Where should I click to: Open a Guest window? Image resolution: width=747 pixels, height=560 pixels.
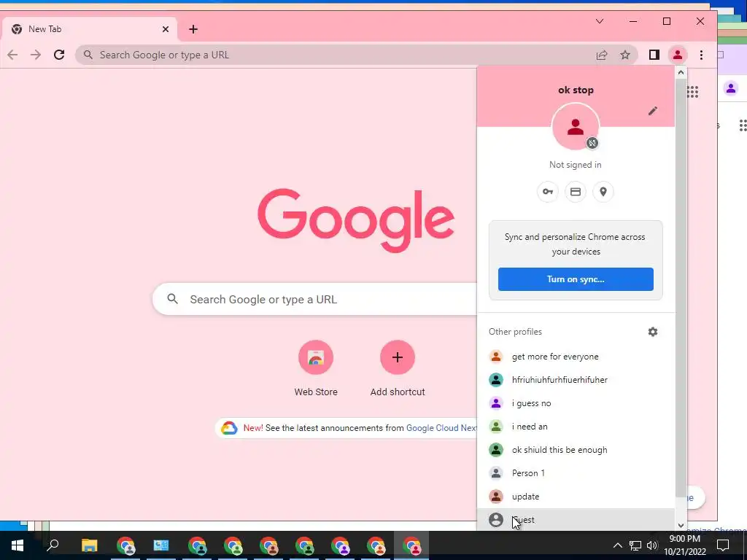pyautogui.click(x=576, y=519)
